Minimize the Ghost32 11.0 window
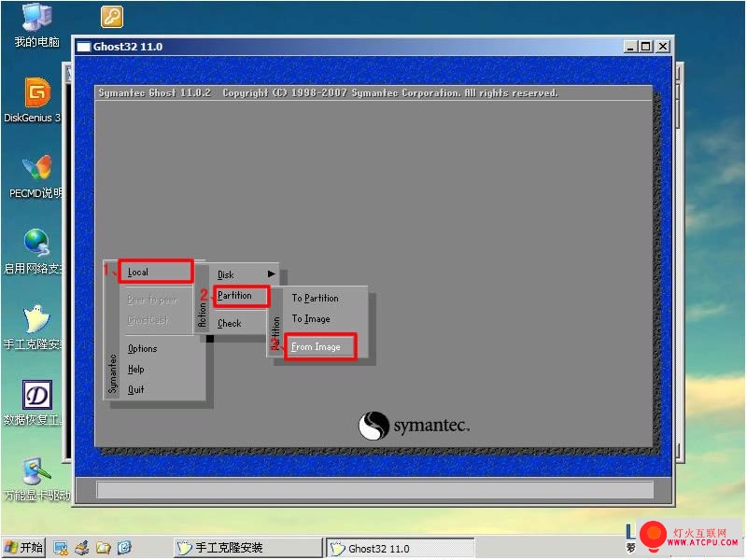747x560 pixels. (x=630, y=46)
